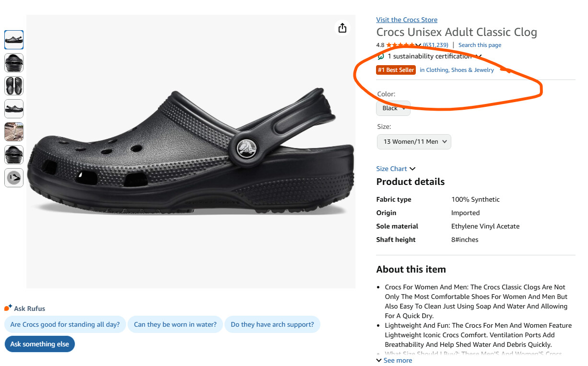This screenshot has height=366, width=588.
Task: Click the Ask Rufus sparkle icon
Action: [x=8, y=308]
